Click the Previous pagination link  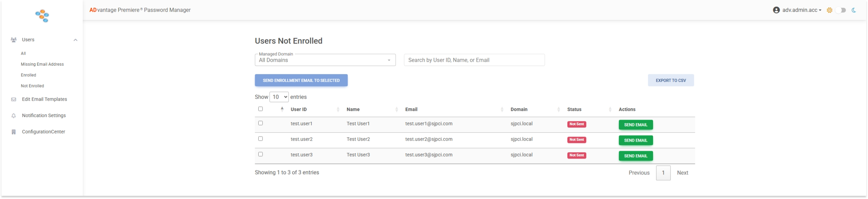(639, 173)
